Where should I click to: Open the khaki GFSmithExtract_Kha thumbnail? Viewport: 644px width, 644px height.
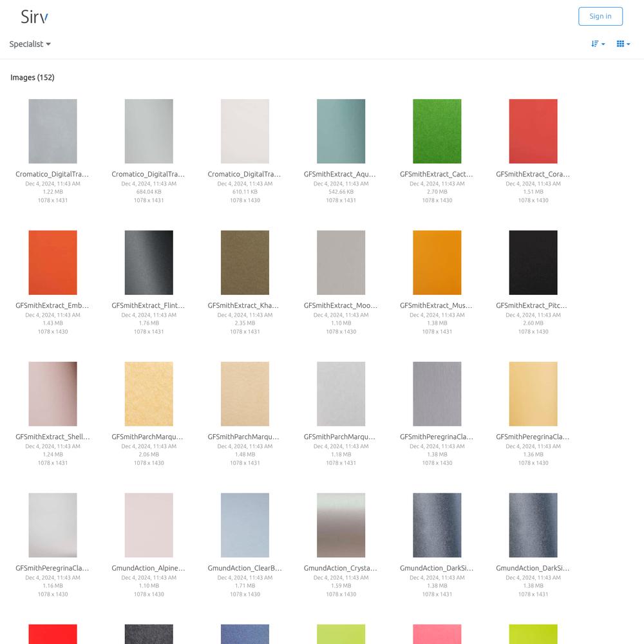(x=245, y=263)
